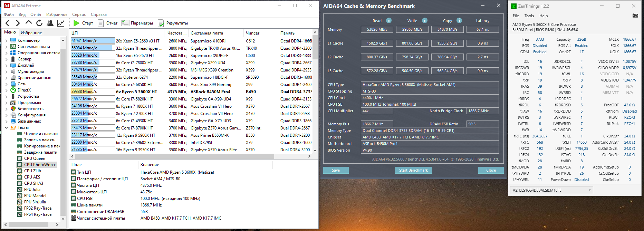Sort results by Память column header
Image resolution: width=644 pixels, height=231 pixels.
[295, 33]
